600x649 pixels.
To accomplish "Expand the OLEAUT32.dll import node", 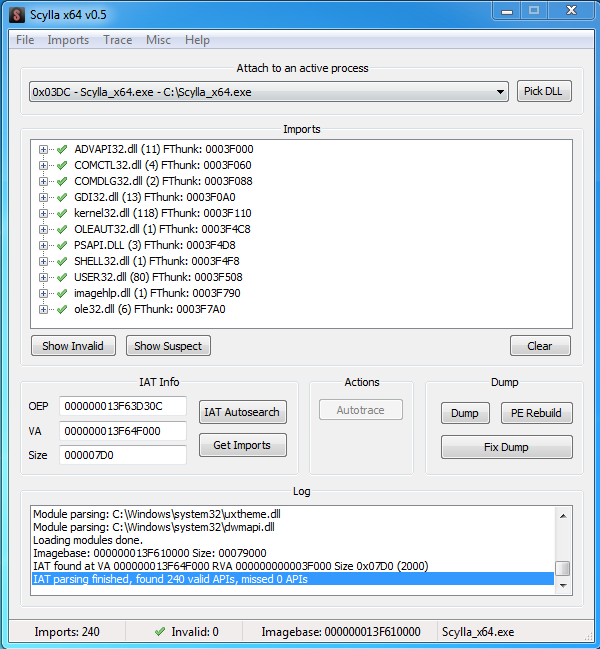I will tap(43, 229).
